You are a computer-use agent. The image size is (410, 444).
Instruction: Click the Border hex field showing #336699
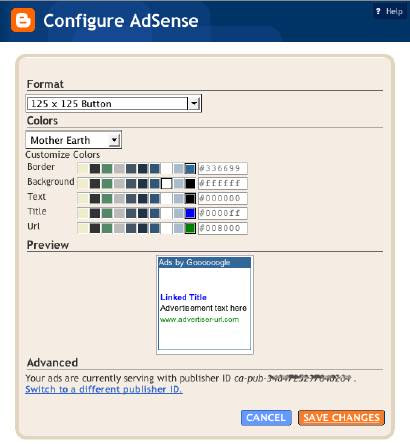point(223,168)
